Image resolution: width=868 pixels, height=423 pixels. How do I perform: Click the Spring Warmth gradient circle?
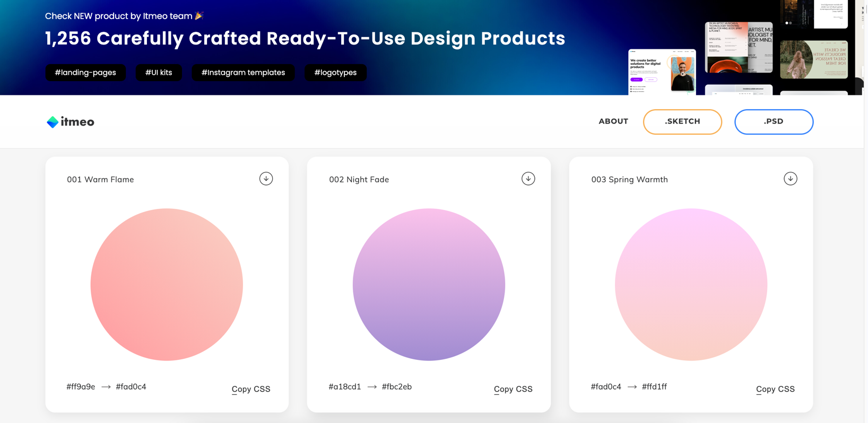691,285
